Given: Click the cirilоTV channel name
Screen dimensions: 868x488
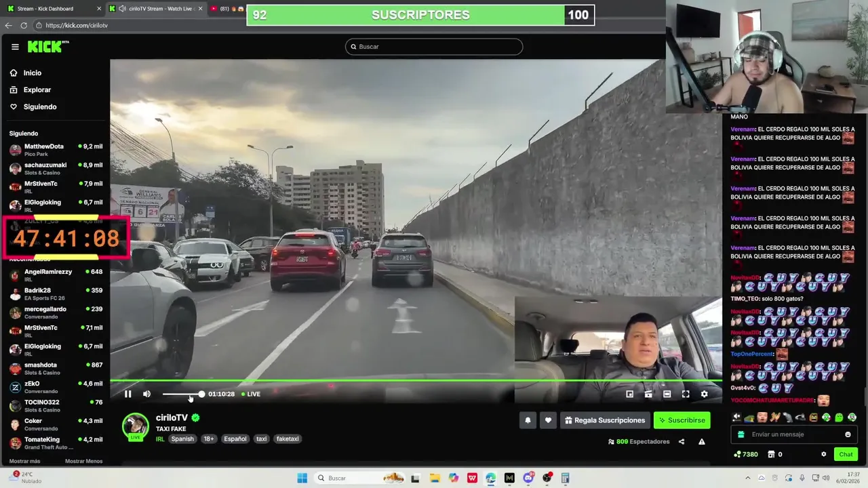Looking at the screenshot, I should pyautogui.click(x=172, y=418).
